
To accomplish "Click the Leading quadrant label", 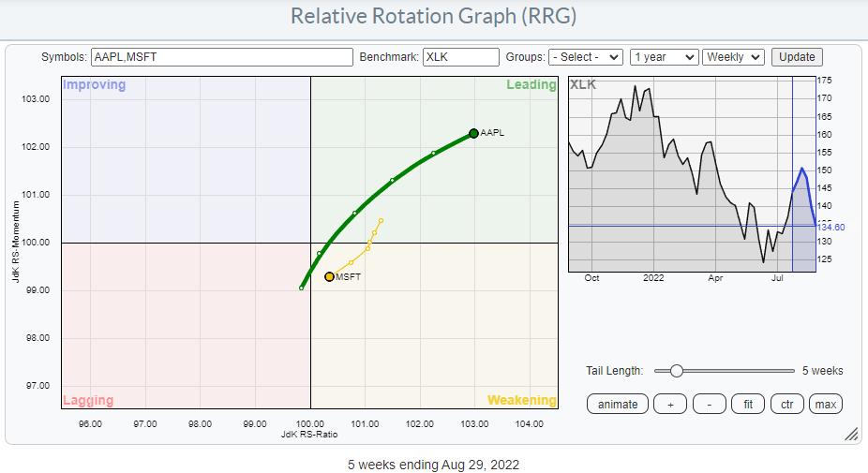I will [x=531, y=85].
